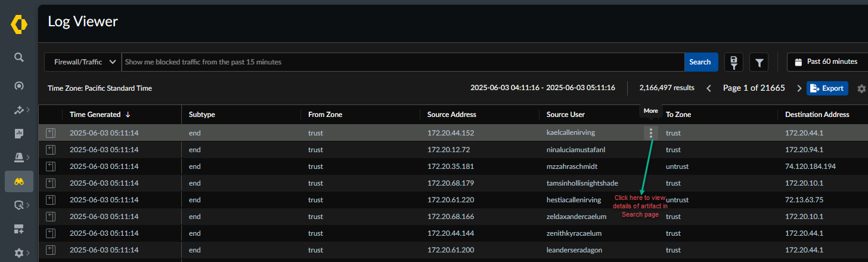868x262 pixels.
Task: Open log details icon for the 172.20.12.72 row
Action: (51, 149)
